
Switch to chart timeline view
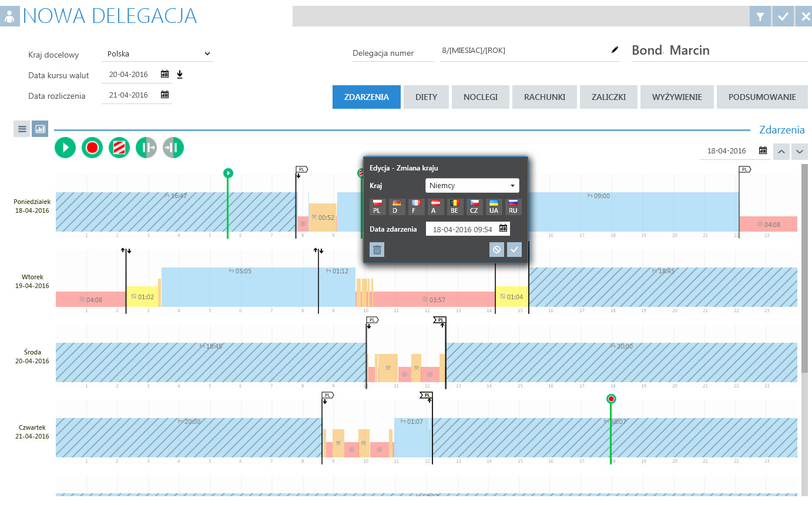point(40,129)
